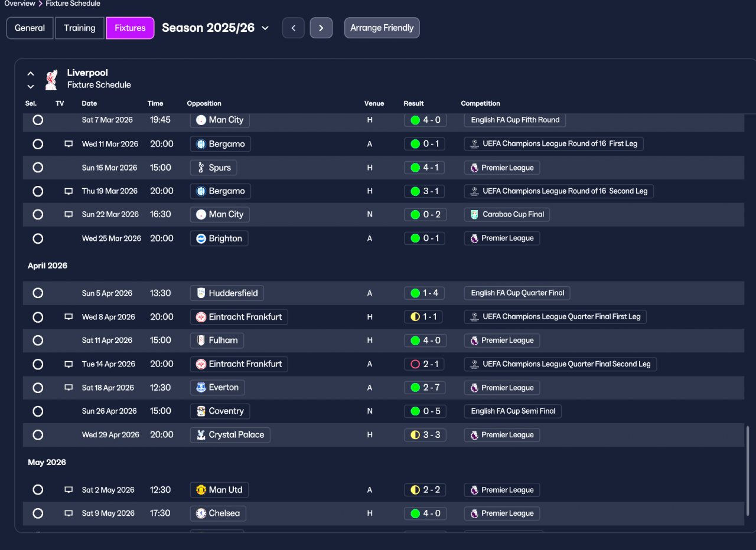Click the Chelsea club badge icon

(201, 513)
